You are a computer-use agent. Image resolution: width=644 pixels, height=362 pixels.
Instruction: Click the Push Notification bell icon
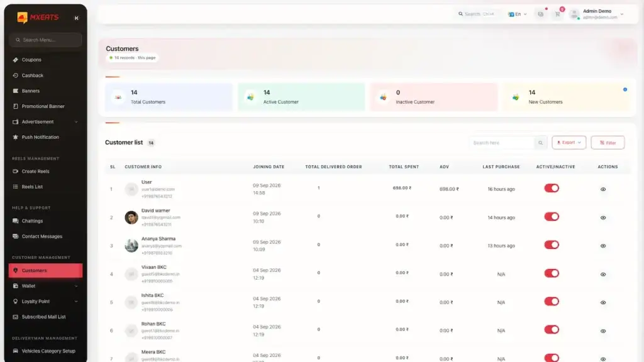click(x=16, y=137)
